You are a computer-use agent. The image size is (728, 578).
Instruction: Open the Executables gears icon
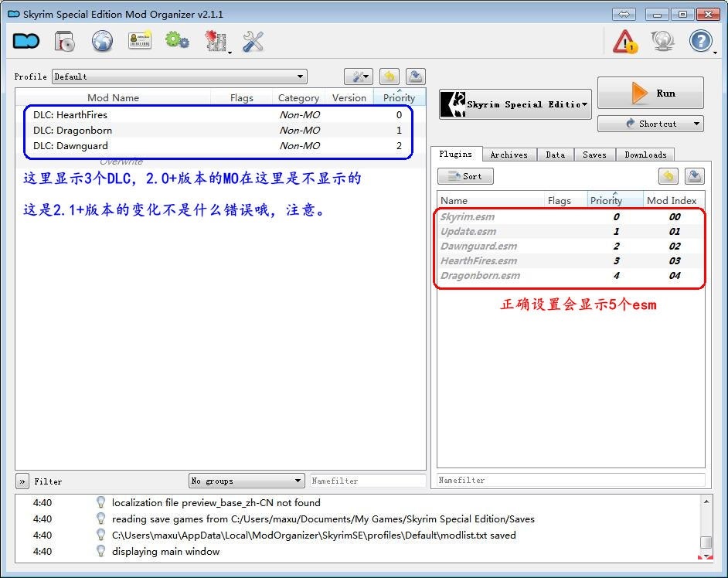(177, 40)
